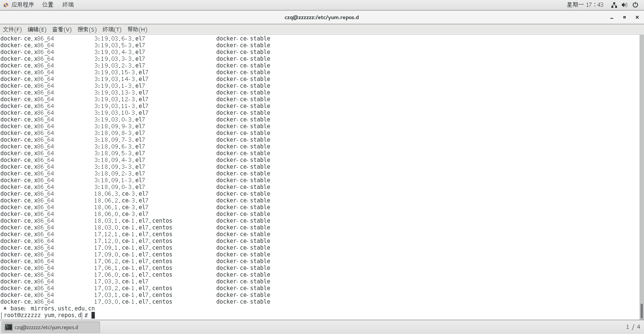Click version 3:18.09.9-3.el7
Screen dimensions: 644x334
[x=120, y=126]
